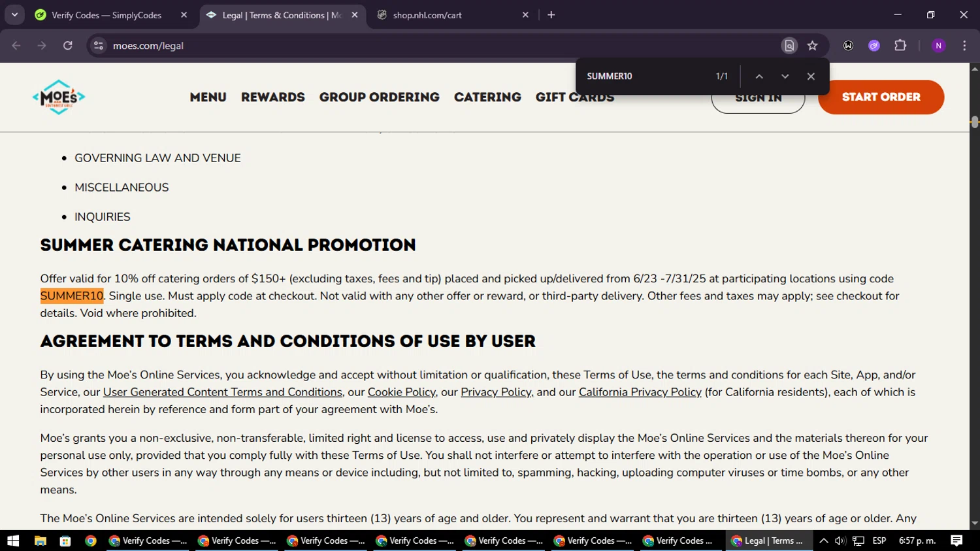
Task: Open Chrome three-dot menu
Action: click(x=964, y=46)
